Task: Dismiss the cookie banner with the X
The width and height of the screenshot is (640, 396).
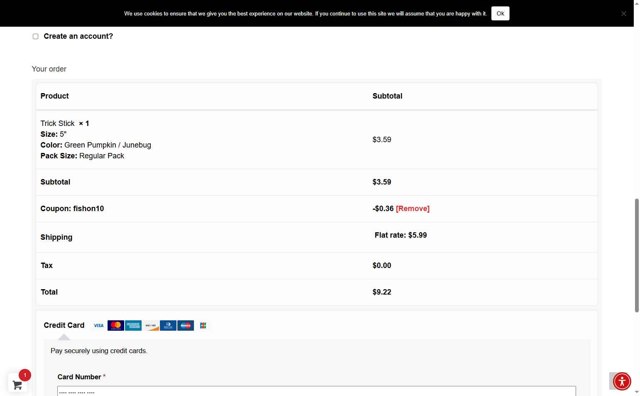Action: [623, 13]
